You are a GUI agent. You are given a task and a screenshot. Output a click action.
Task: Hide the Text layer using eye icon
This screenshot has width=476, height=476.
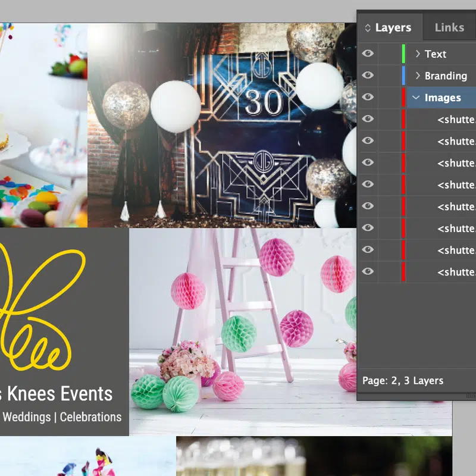(368, 54)
